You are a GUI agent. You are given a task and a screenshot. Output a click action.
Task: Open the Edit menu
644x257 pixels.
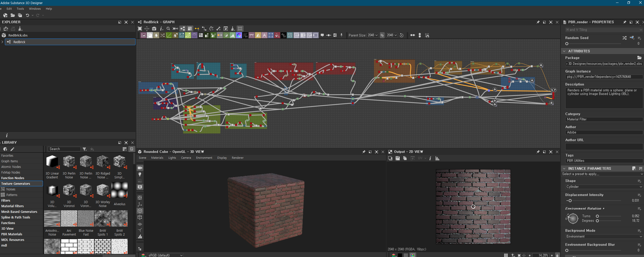[x=9, y=9]
